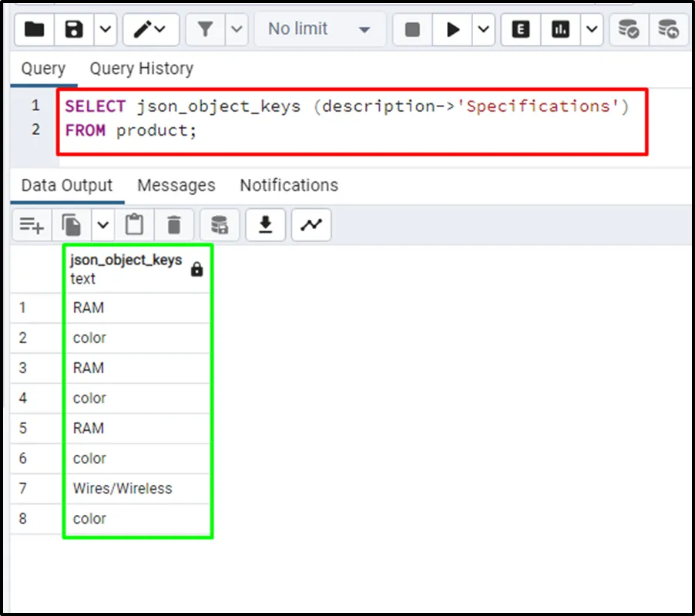Click the Stop query square icon
This screenshot has height=616, width=695.
(412, 29)
